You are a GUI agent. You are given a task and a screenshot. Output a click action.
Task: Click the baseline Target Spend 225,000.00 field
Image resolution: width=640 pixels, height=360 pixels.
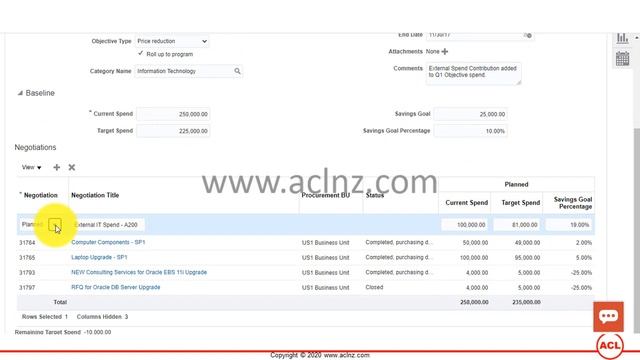(173, 131)
